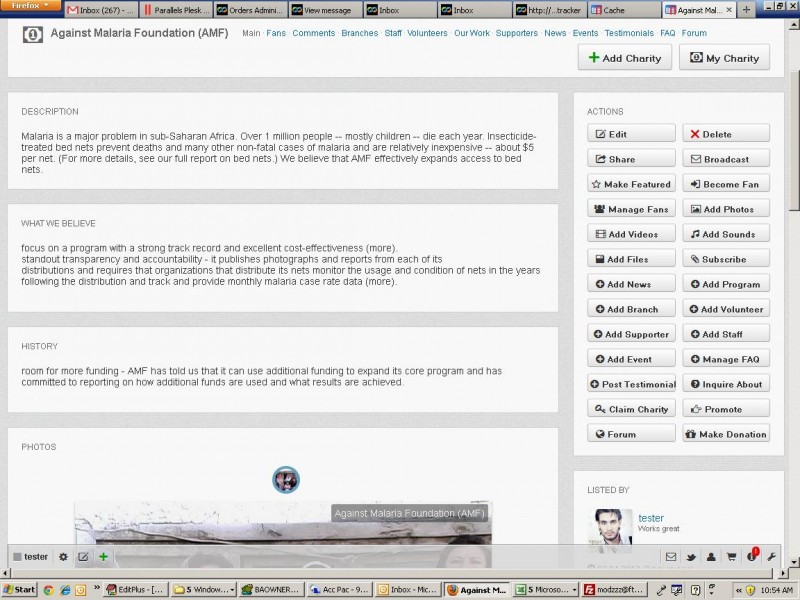The width and height of the screenshot is (800, 600).
Task: Click the Add Videos button
Action: point(631,234)
